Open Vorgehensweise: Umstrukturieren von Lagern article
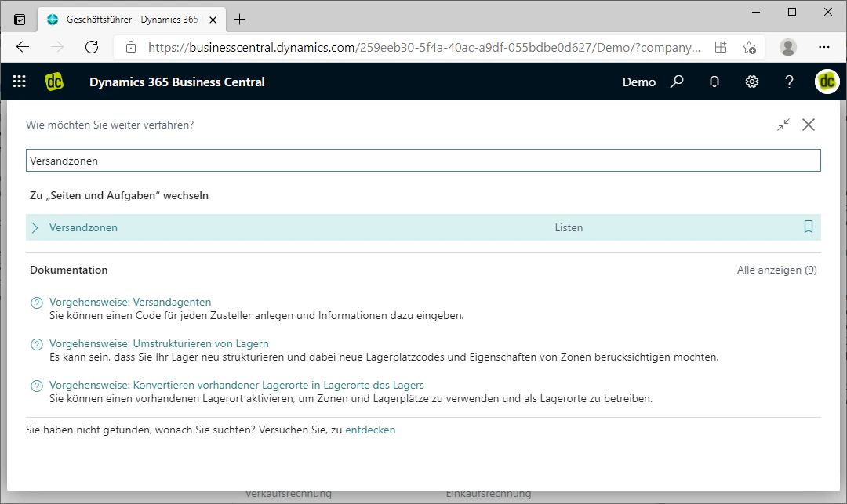The image size is (847, 504). [158, 344]
